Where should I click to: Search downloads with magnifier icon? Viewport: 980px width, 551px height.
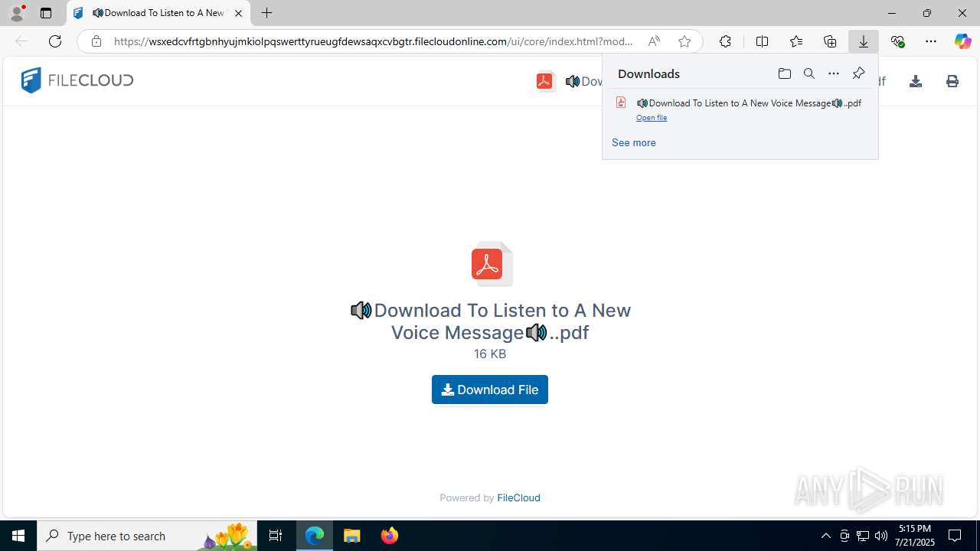tap(809, 73)
